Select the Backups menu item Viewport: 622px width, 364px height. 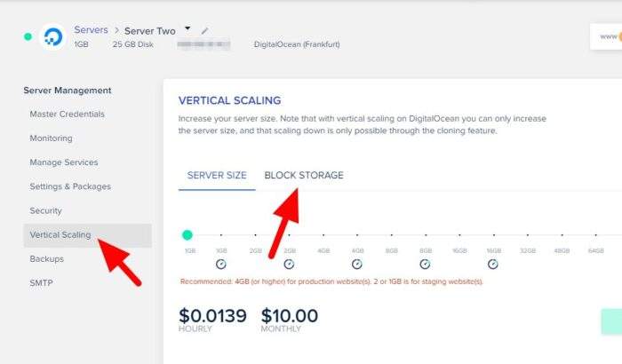pos(47,259)
